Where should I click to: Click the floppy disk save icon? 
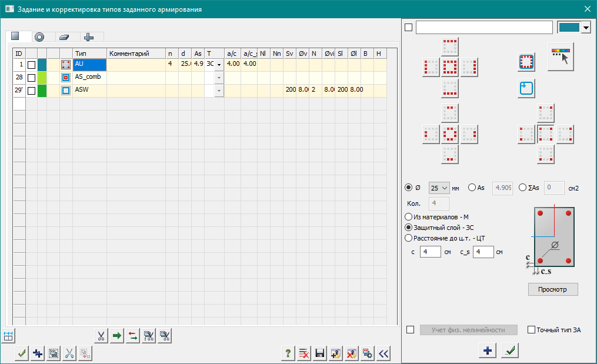(320, 353)
